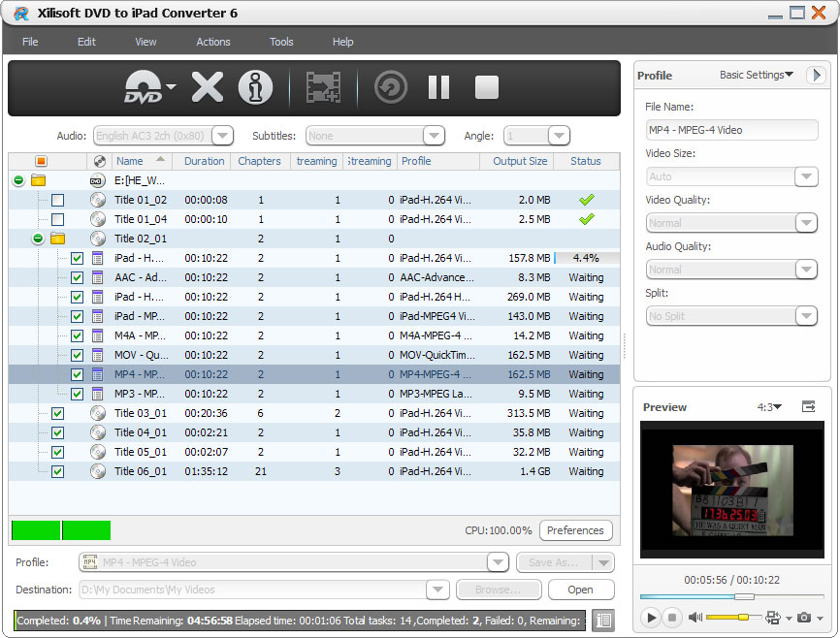This screenshot has width=840, height=638.
Task: Click the preview screen-mode icon
Action: 772,618
